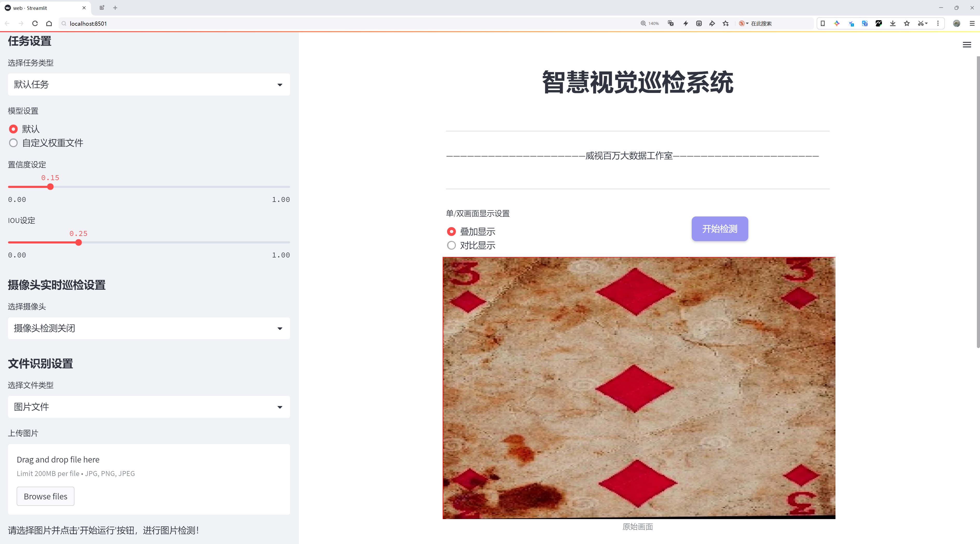This screenshot has height=544, width=980.
Task: Expand the 图片文件 file type dropdown
Action: [149, 407]
